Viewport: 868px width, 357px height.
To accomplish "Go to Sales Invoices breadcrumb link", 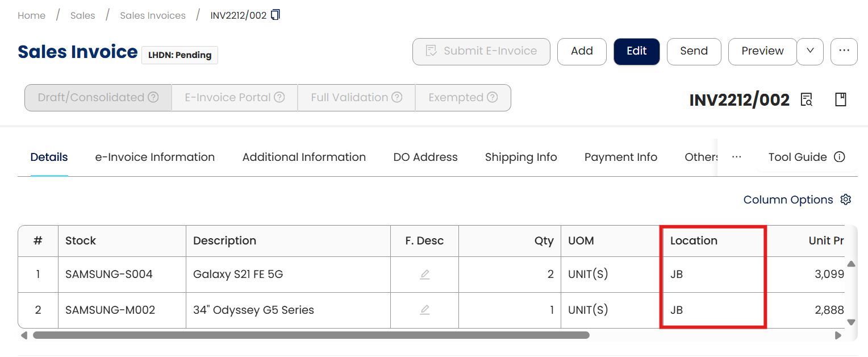I will [153, 15].
